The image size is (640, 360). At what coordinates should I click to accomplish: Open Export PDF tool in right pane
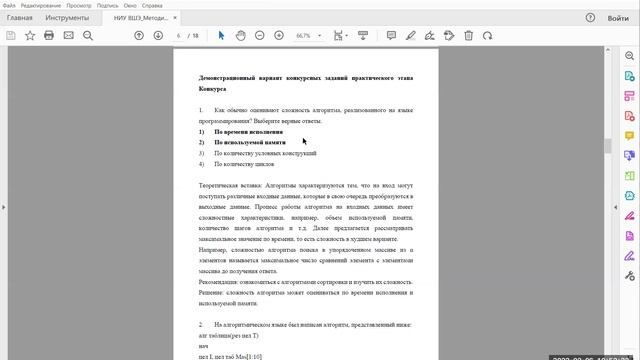(629, 76)
